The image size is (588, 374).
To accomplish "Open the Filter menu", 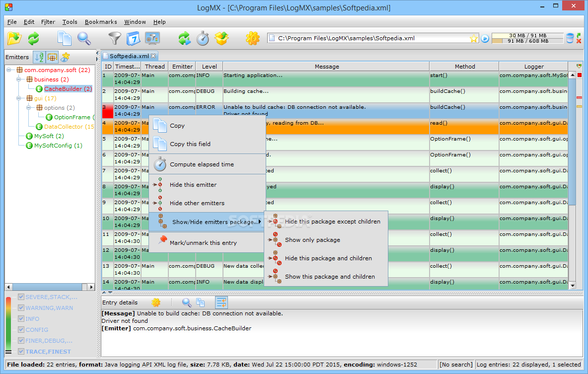I will (48, 22).
